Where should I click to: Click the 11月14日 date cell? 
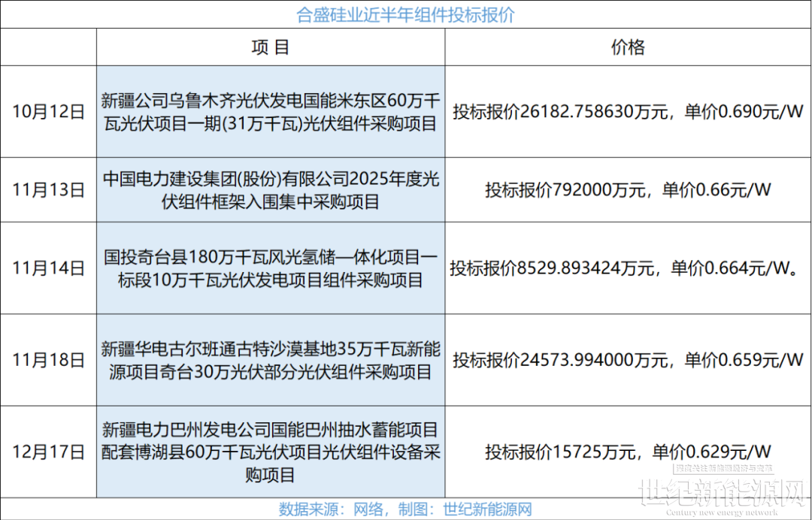point(48,268)
